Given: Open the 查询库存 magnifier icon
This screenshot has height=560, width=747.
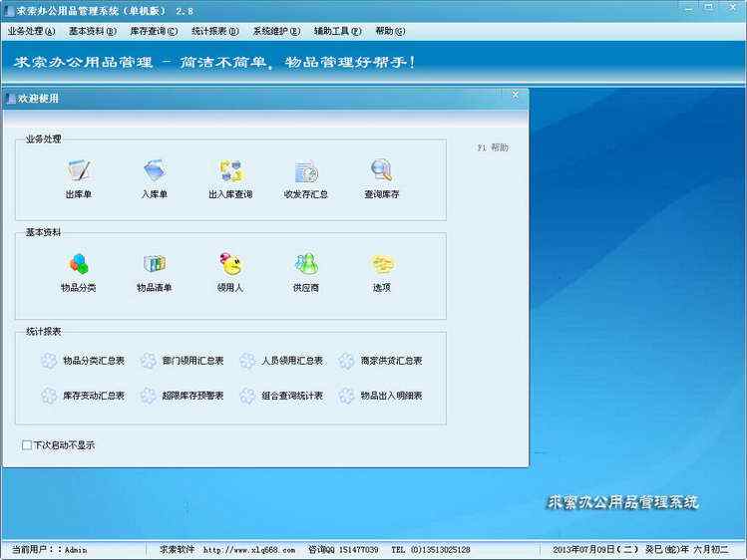Looking at the screenshot, I should (x=382, y=170).
